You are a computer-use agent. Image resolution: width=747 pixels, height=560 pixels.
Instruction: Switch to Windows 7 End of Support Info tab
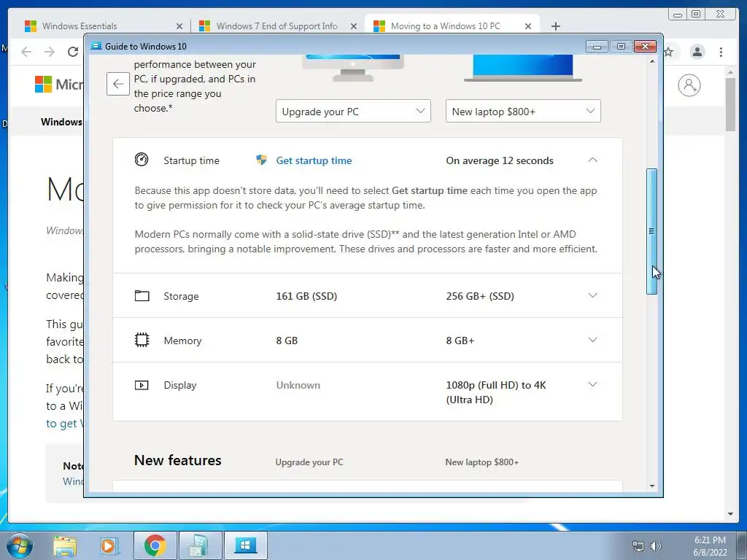point(278,26)
